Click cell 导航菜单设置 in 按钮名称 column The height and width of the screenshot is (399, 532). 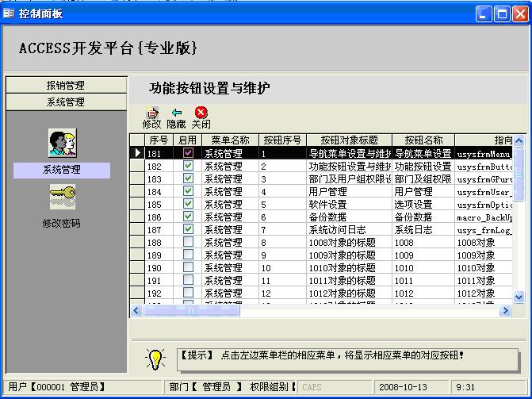(x=423, y=153)
